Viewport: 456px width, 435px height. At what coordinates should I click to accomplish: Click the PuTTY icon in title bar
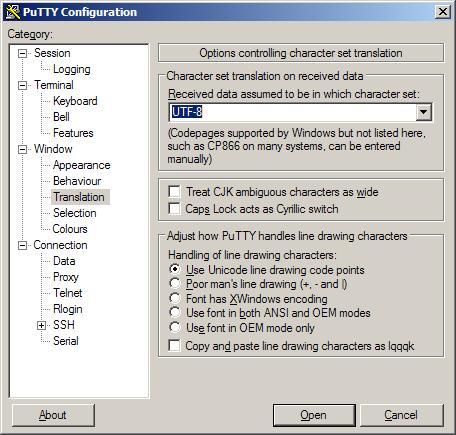[13, 12]
